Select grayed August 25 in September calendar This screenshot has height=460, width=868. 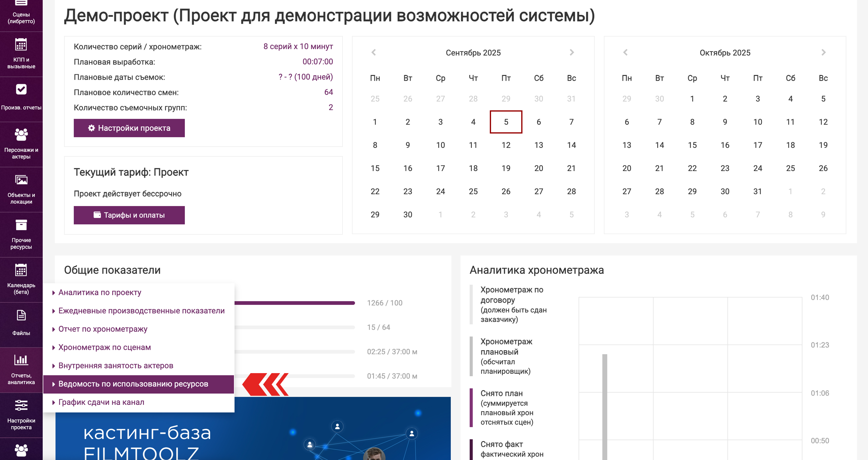tap(375, 99)
